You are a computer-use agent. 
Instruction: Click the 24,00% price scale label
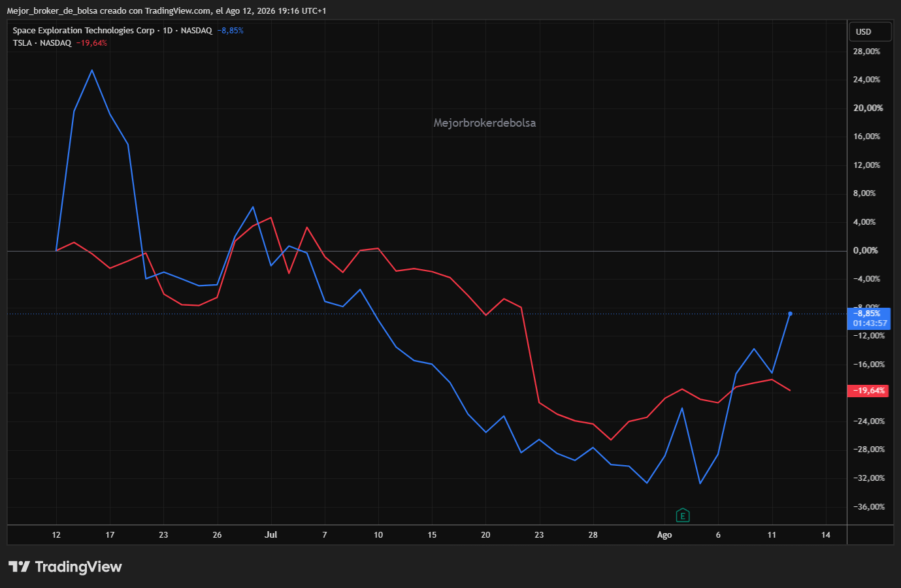coord(866,80)
